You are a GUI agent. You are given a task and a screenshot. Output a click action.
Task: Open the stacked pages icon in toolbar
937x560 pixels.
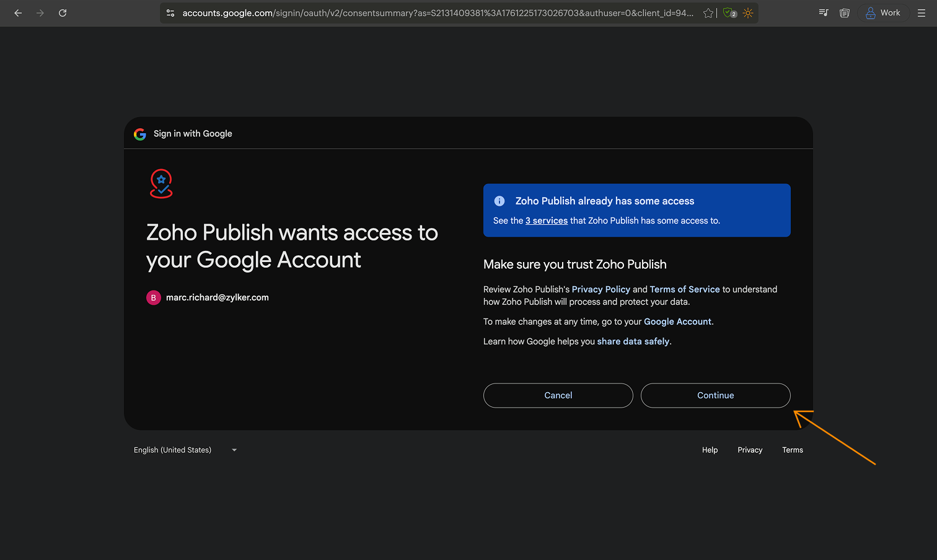(844, 13)
